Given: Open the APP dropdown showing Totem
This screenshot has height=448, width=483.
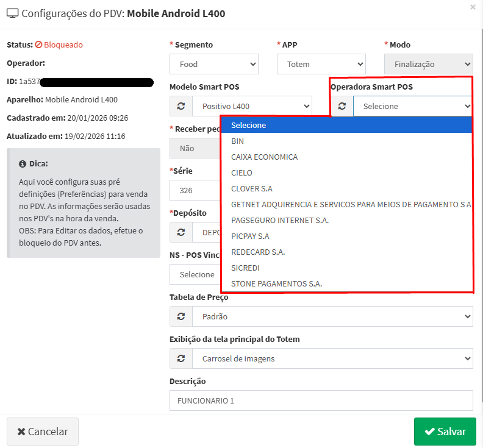Looking at the screenshot, I should point(321,64).
